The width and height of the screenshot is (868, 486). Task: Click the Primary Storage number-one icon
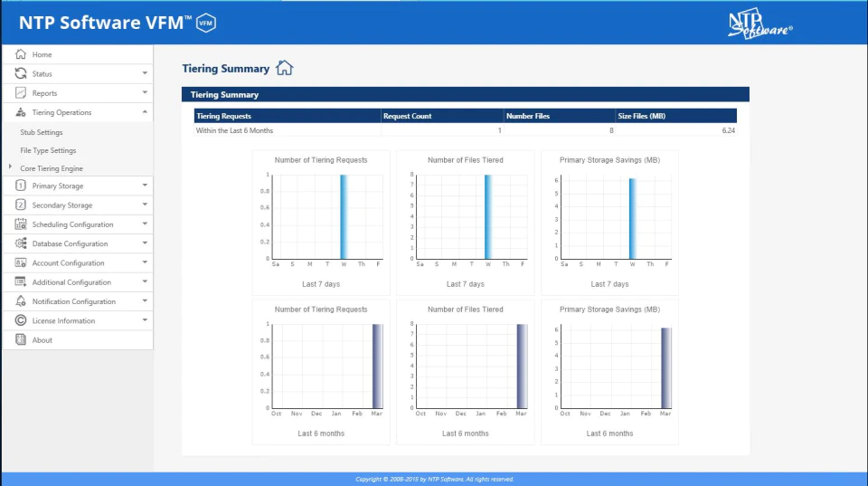click(x=21, y=186)
